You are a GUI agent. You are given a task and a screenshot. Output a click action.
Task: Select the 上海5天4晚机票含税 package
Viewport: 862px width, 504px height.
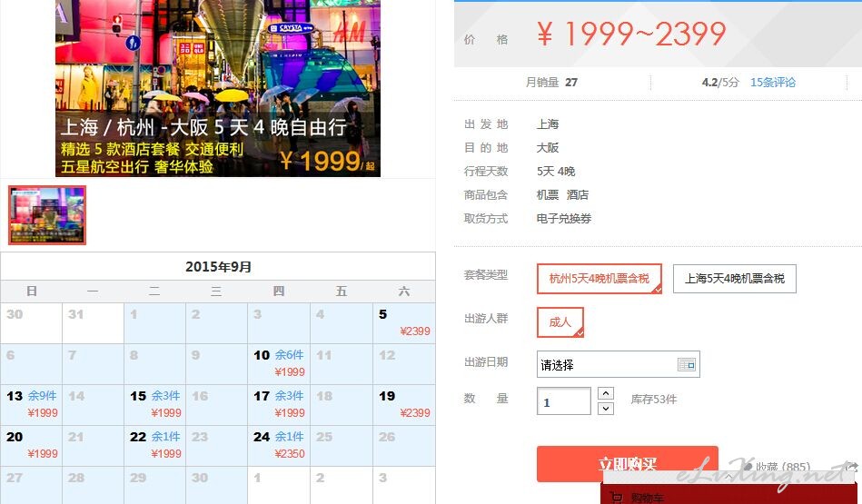(735, 279)
